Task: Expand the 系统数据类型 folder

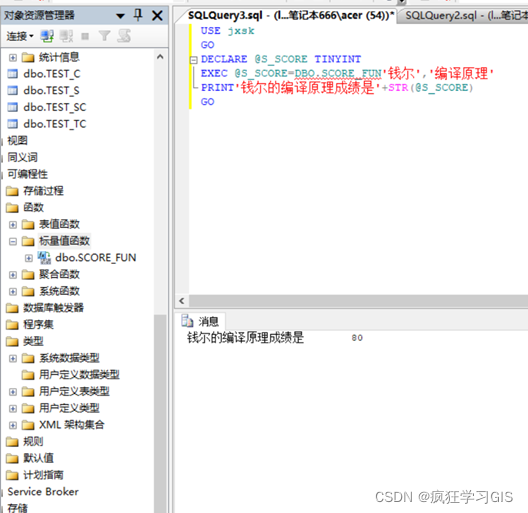Action: tap(13, 358)
